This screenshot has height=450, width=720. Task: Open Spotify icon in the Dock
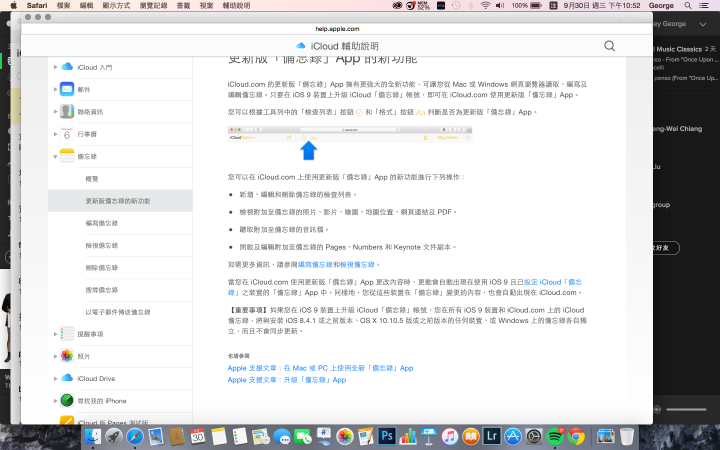555,436
